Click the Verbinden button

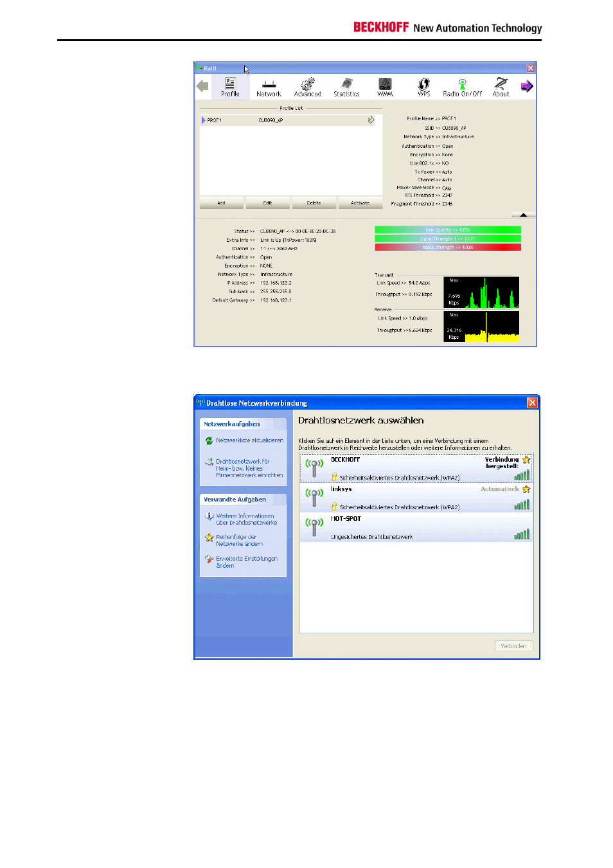pyautogui.click(x=513, y=646)
